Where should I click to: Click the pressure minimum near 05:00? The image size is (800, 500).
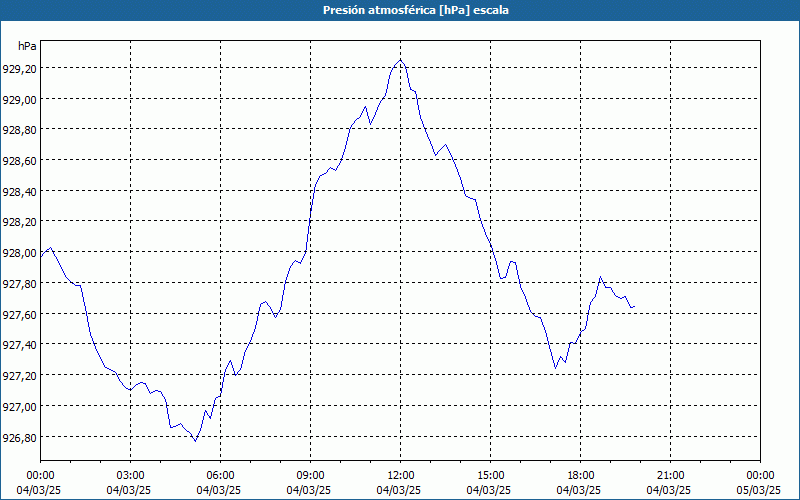(x=195, y=441)
